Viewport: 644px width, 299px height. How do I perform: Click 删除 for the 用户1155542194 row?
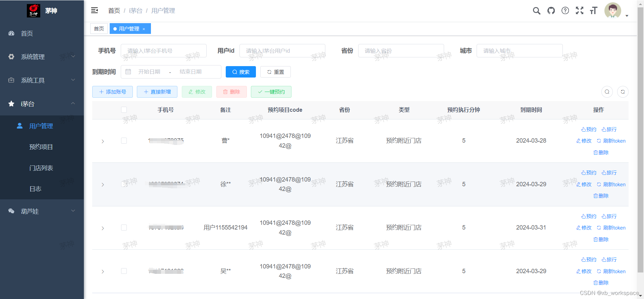(601, 239)
